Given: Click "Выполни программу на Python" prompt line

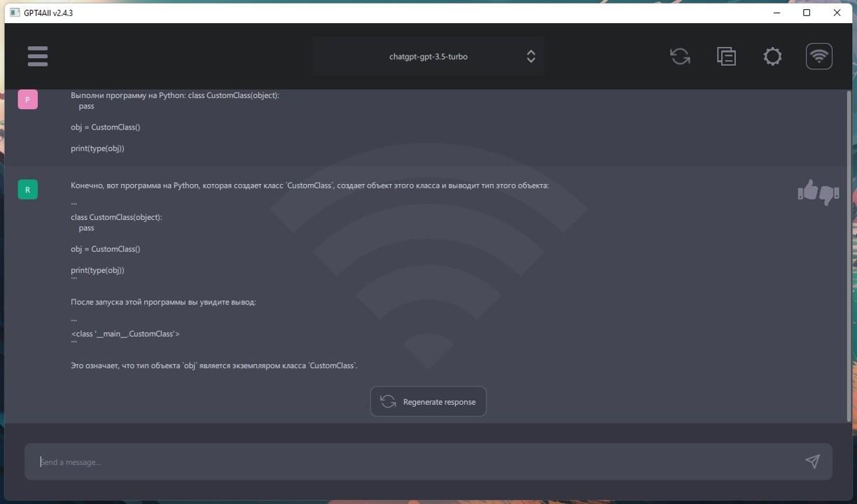Looking at the screenshot, I should pyautogui.click(x=175, y=95).
